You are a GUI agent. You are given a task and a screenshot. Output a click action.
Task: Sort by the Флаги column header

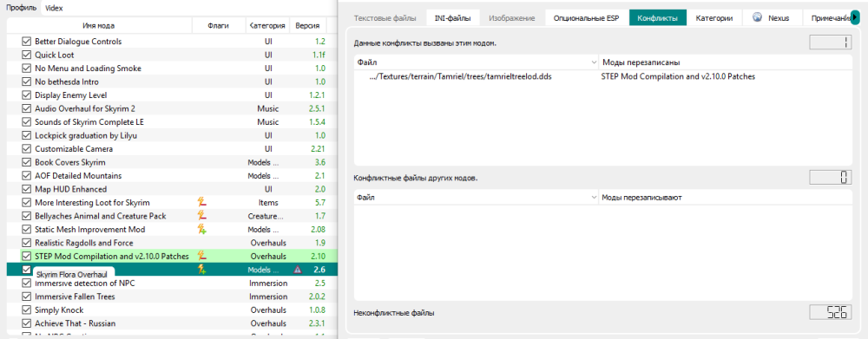(218, 25)
